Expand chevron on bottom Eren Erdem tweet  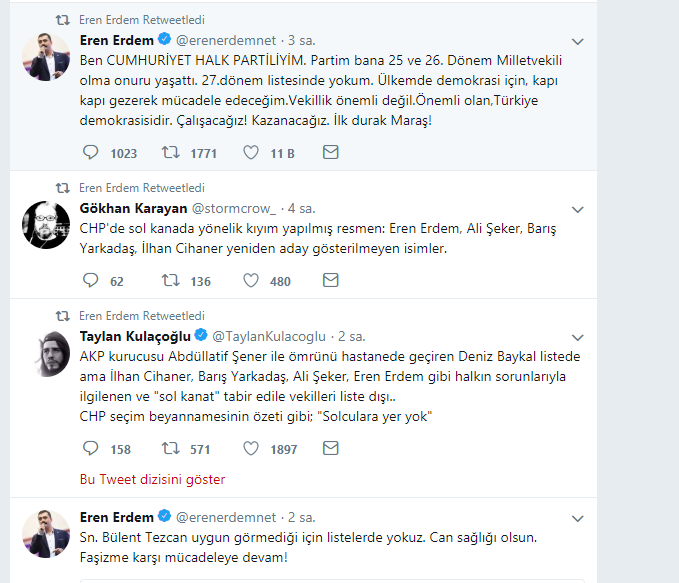pos(576,518)
